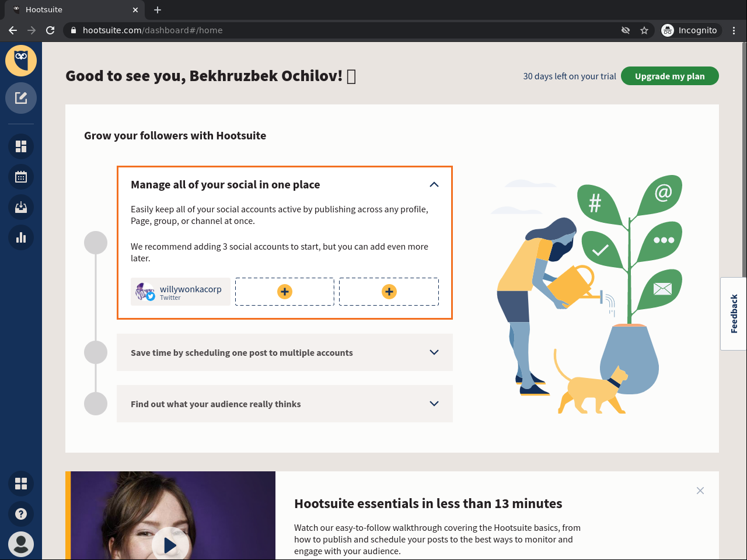Open the profile avatar menu
This screenshot has width=747, height=560.
click(21, 544)
